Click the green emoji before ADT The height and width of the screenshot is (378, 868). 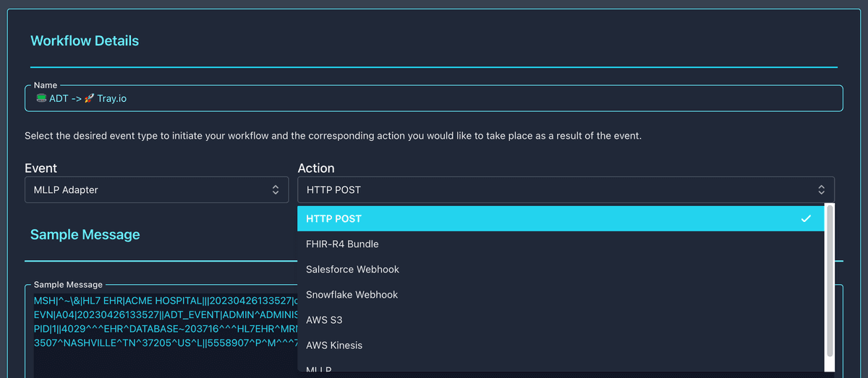(x=41, y=98)
